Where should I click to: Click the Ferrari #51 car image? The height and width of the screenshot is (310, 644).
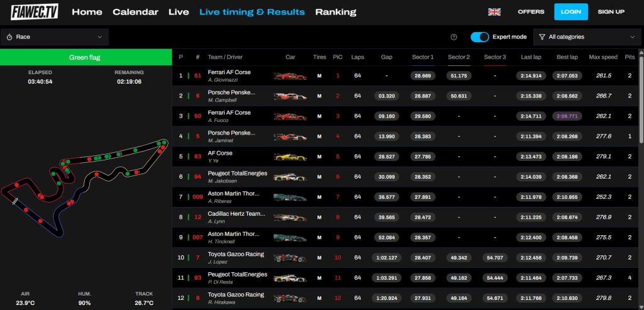[290, 76]
